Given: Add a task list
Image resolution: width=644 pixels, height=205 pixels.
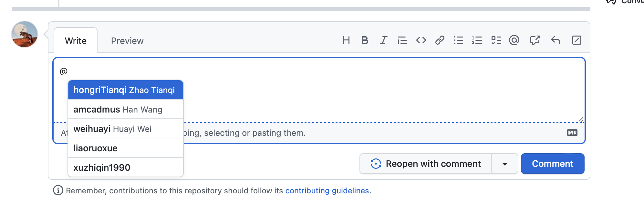Looking at the screenshot, I should coord(496,40).
